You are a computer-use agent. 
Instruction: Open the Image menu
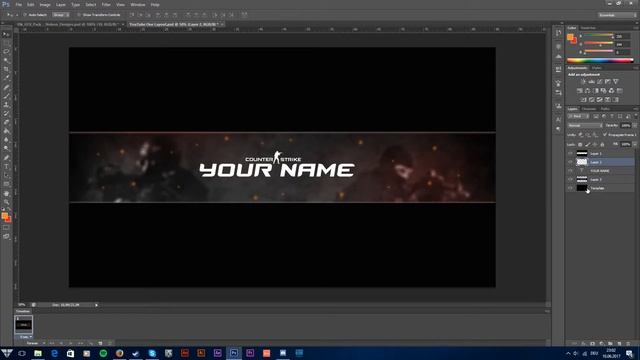coord(45,4)
